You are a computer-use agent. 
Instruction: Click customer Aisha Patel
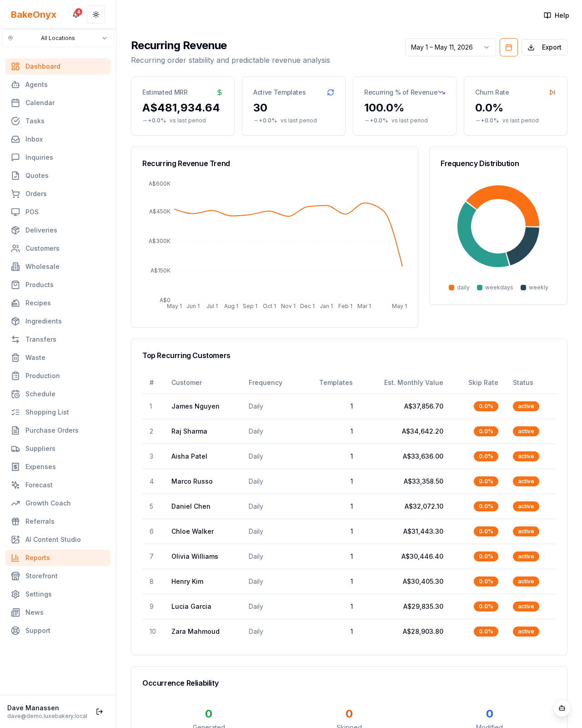(189, 456)
